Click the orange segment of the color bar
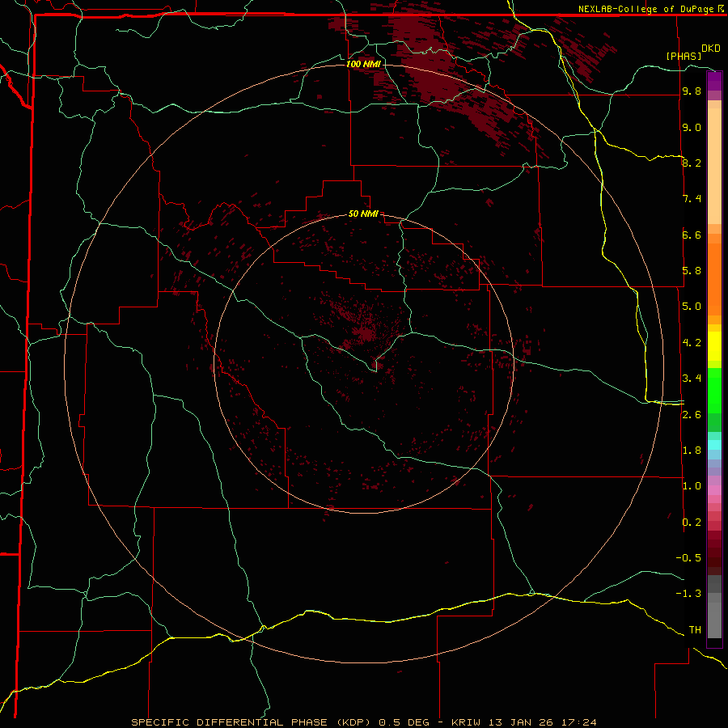 (714, 279)
